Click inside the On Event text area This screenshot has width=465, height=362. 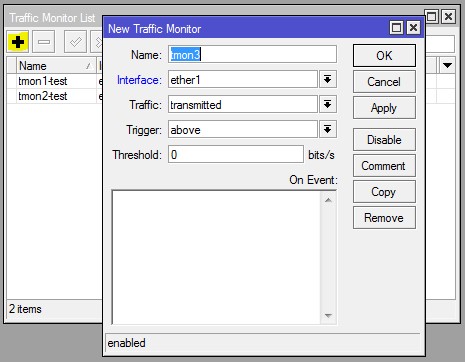coord(216,257)
